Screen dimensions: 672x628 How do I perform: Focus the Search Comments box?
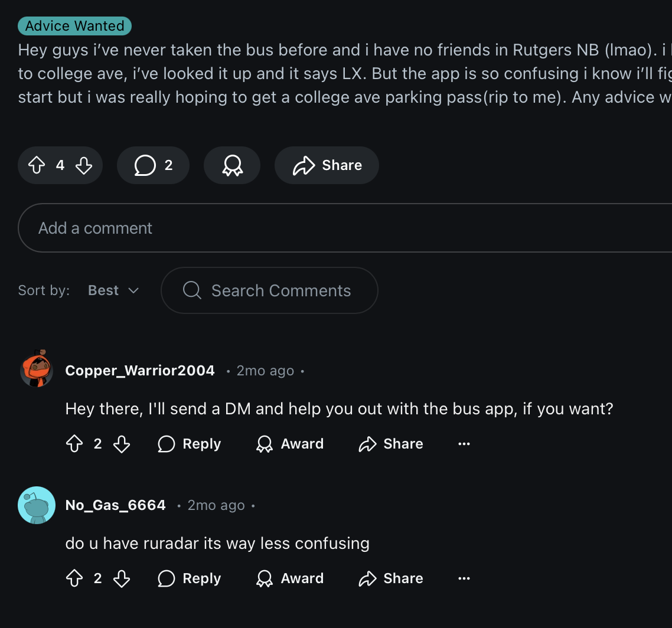269,290
